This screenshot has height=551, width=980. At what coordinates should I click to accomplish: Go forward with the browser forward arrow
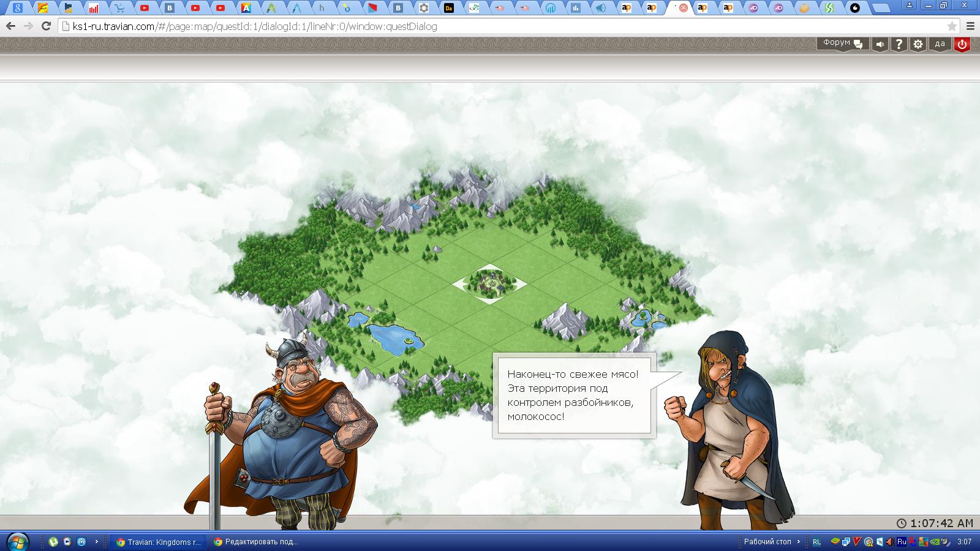[28, 26]
